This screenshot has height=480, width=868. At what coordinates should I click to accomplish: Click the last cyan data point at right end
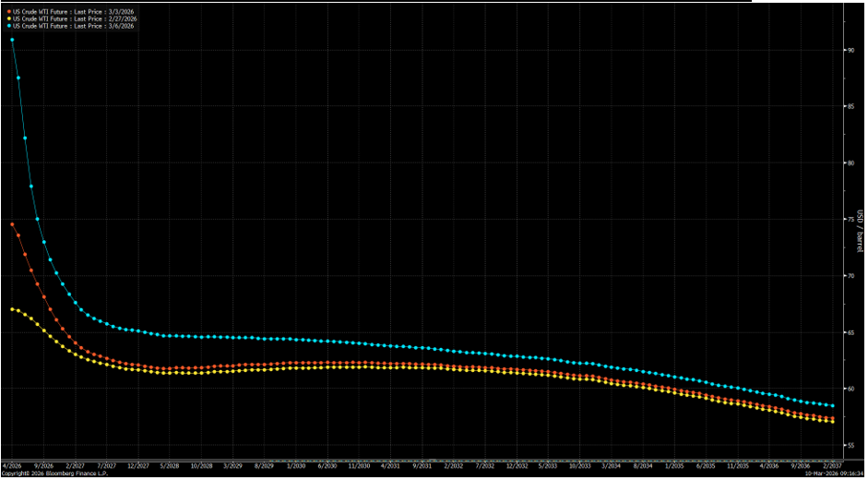click(832, 406)
